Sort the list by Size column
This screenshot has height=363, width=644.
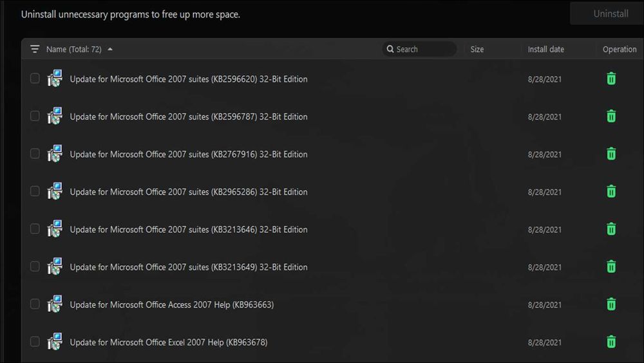tap(477, 50)
